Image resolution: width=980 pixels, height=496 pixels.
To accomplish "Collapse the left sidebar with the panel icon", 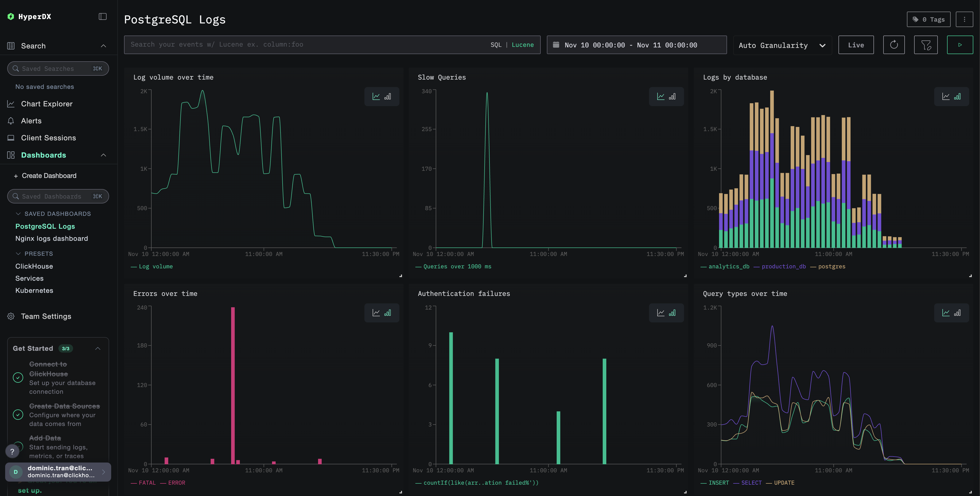I will point(102,16).
